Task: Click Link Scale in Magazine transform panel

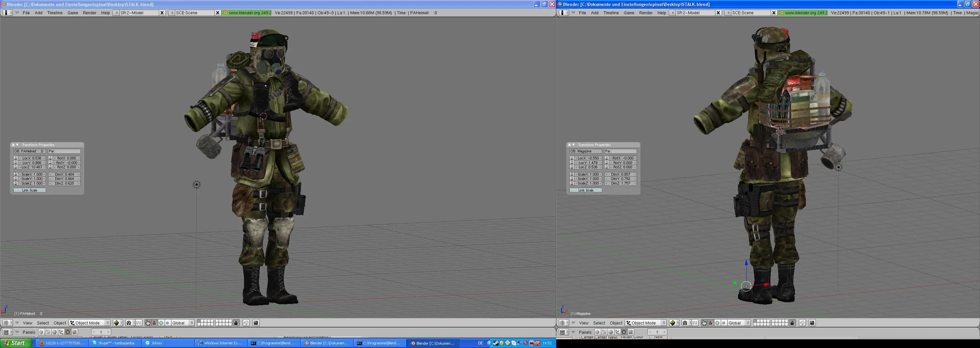Action: pyautogui.click(x=586, y=190)
